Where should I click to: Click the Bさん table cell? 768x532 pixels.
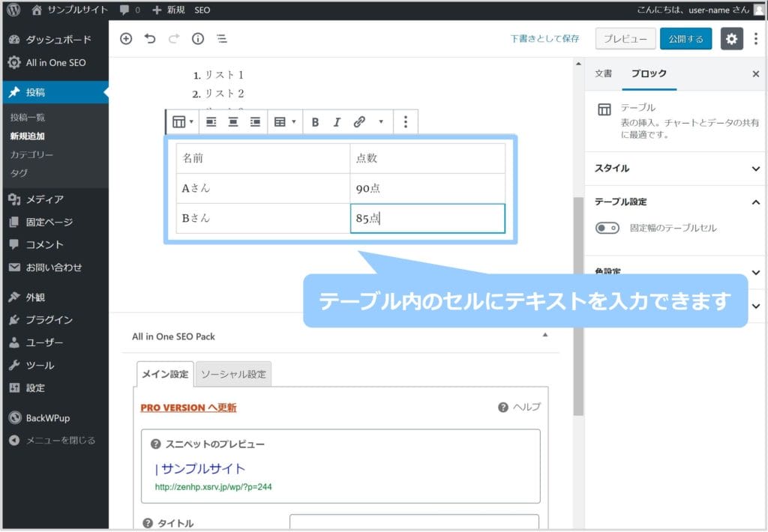coord(263,218)
